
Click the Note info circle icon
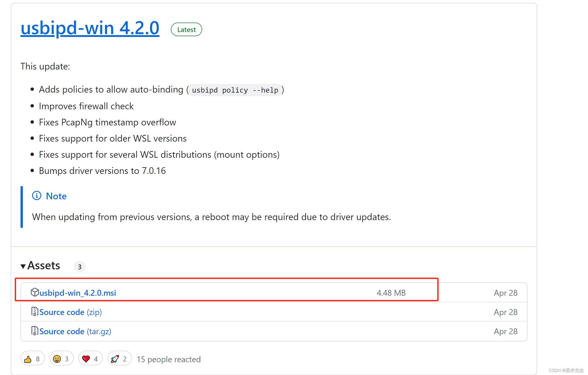[37, 196]
